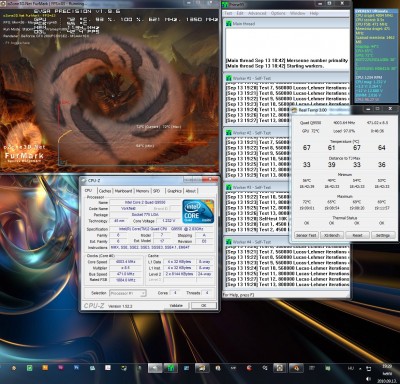Viewport: 400px width, 384px height.
Task: Click the Distance to TJMax value 39
Action: 331,164
